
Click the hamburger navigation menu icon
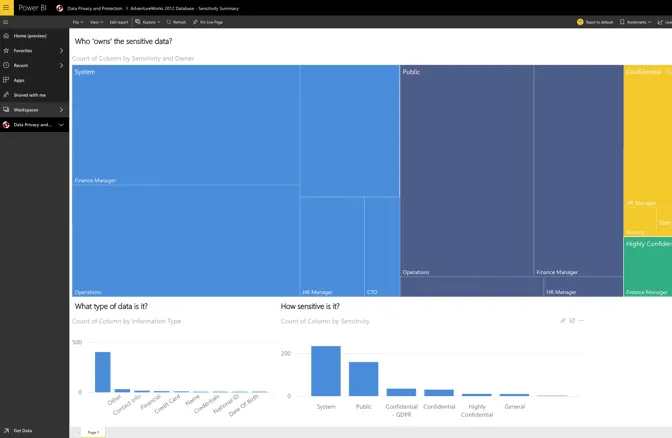coord(6,21)
